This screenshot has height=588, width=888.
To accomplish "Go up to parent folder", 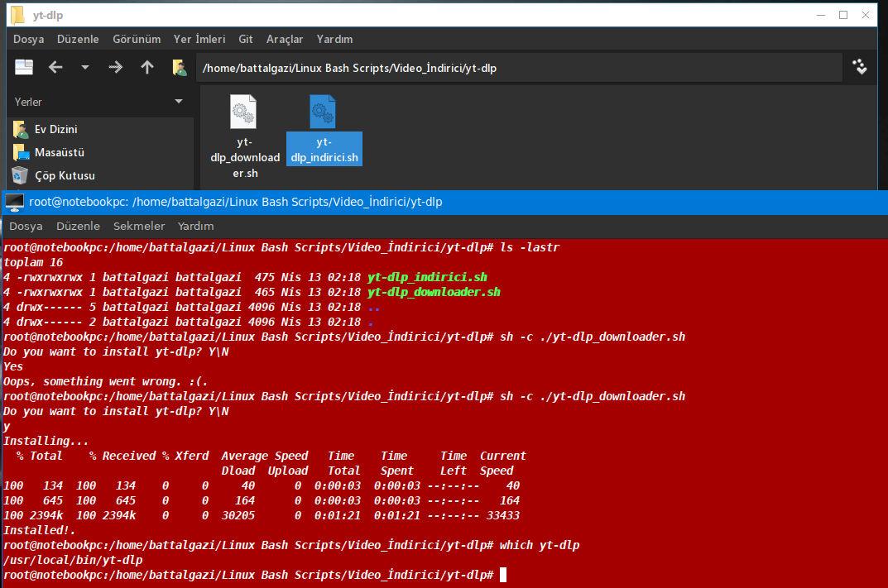I will [x=147, y=67].
